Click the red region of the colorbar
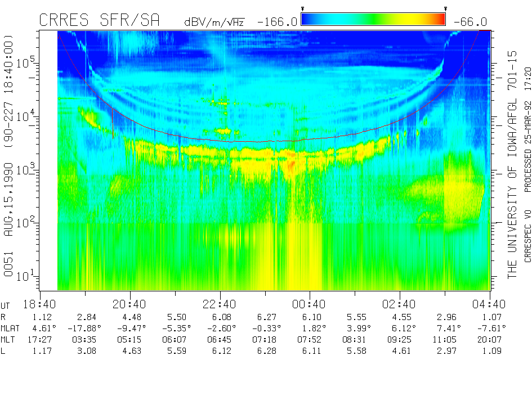This screenshot has width=532, height=405. click(x=440, y=20)
